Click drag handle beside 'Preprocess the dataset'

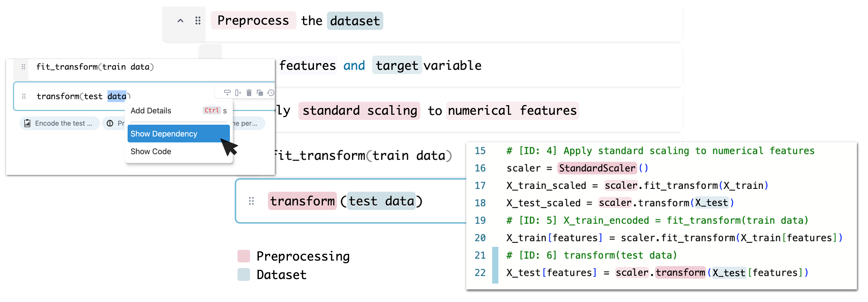click(198, 21)
